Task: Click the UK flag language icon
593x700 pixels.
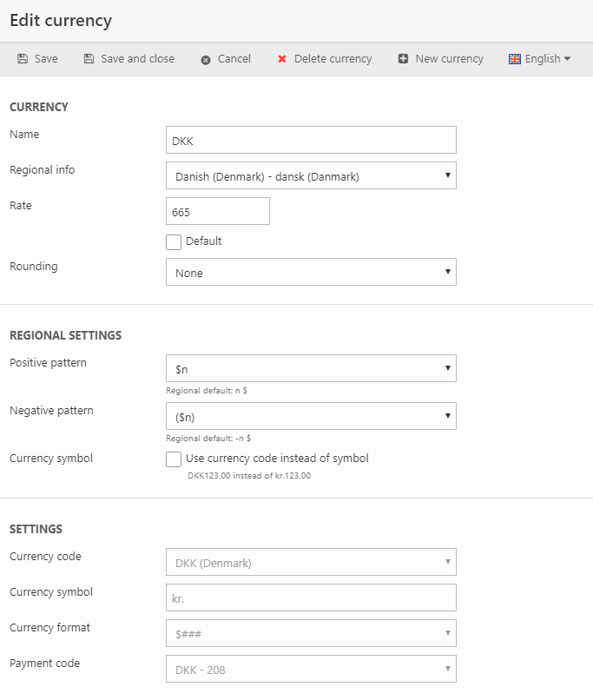Action: 515,59
